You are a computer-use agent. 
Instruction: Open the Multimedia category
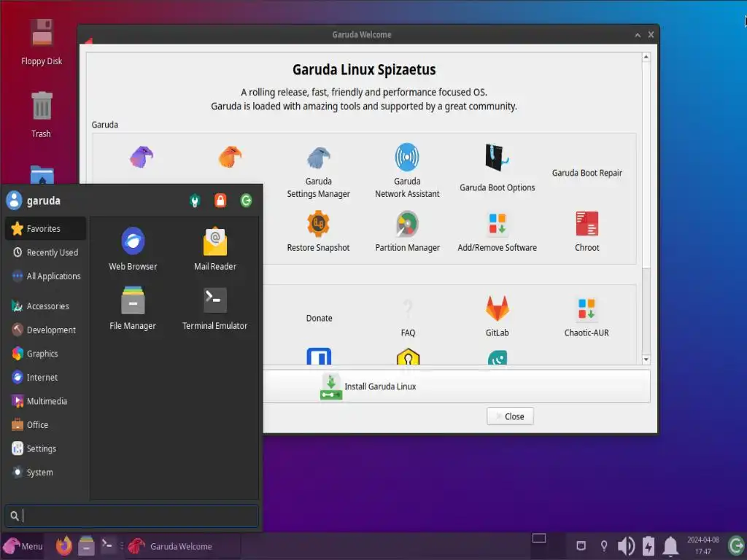(46, 401)
